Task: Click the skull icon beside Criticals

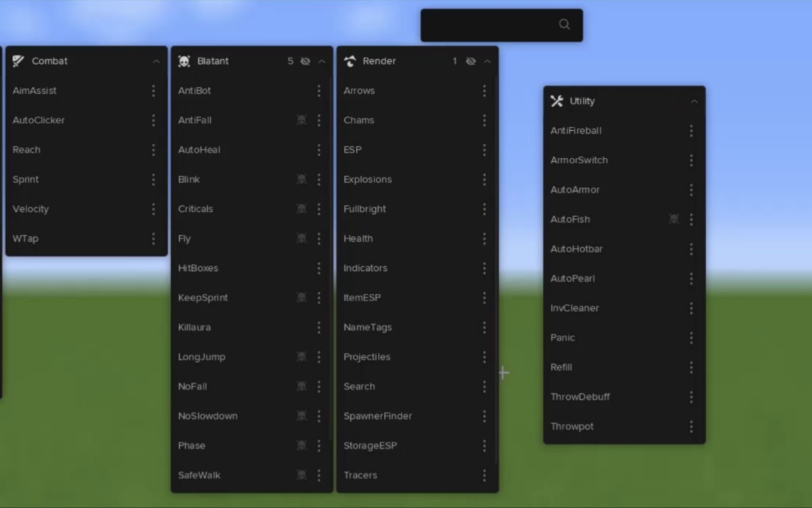Action: coord(302,209)
